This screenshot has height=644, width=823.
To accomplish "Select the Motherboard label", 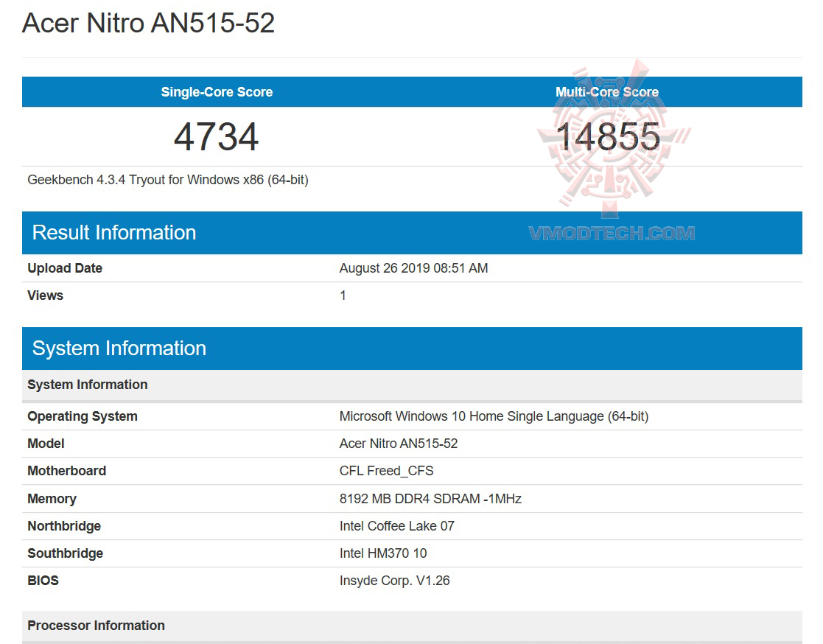I will coord(66,471).
